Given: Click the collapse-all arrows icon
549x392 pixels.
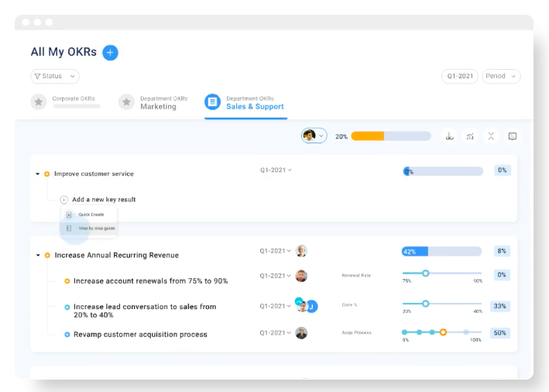Looking at the screenshot, I should pos(491,136).
